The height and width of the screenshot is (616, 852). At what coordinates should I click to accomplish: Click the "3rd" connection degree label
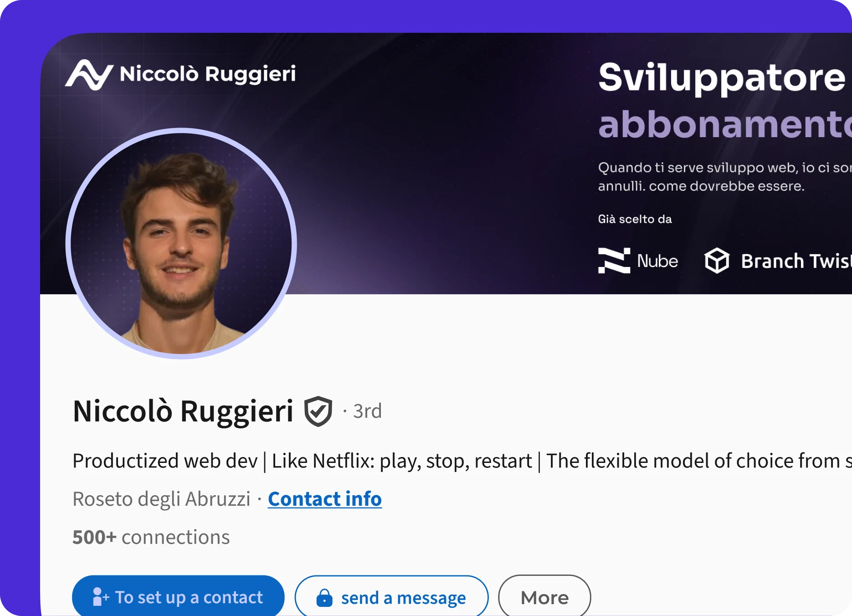[x=367, y=411]
